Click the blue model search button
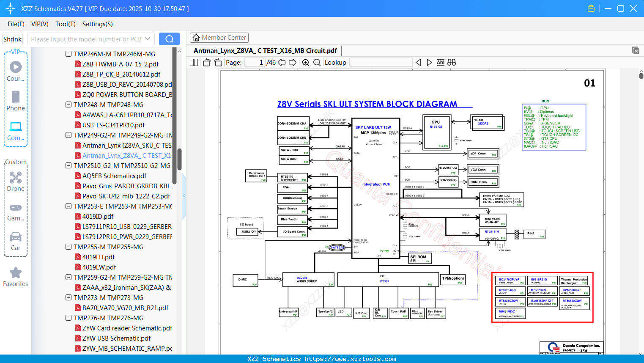The height and width of the screenshot is (363, 644). click(169, 39)
